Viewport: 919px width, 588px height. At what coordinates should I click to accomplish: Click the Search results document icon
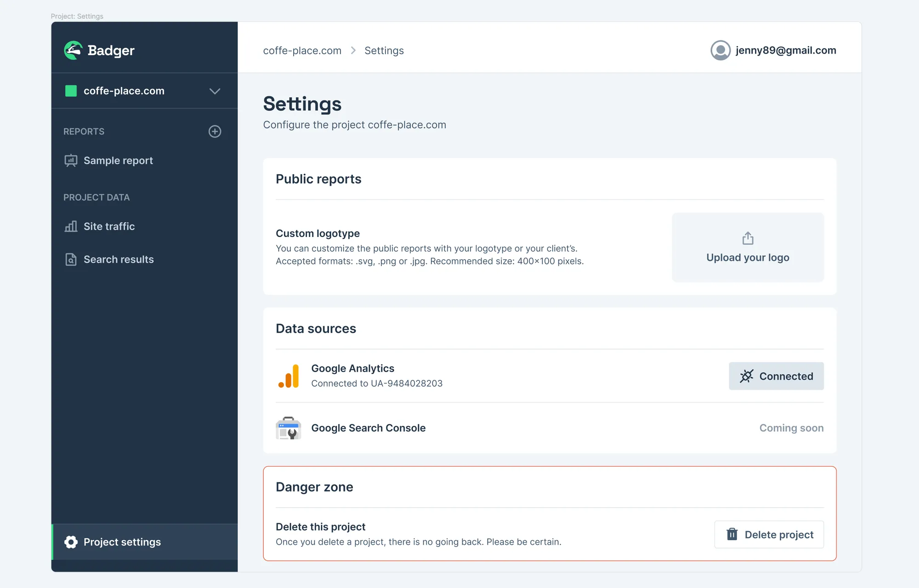[71, 260]
